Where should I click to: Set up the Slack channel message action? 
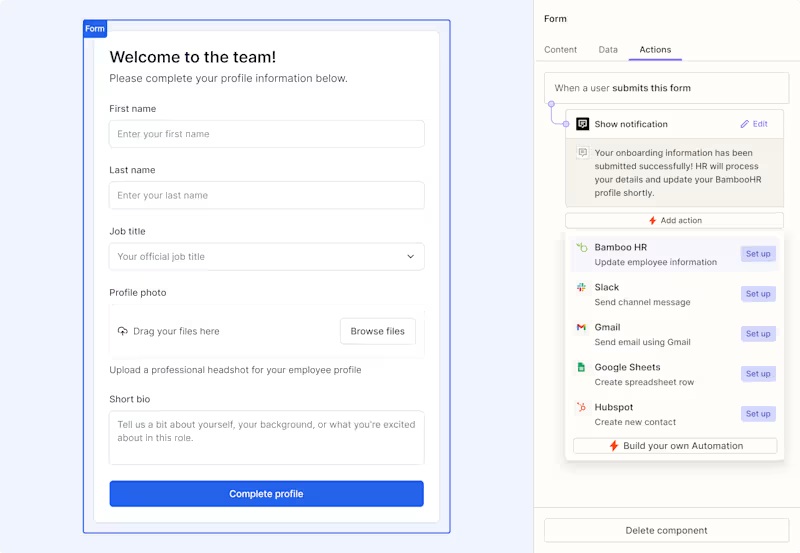click(757, 294)
